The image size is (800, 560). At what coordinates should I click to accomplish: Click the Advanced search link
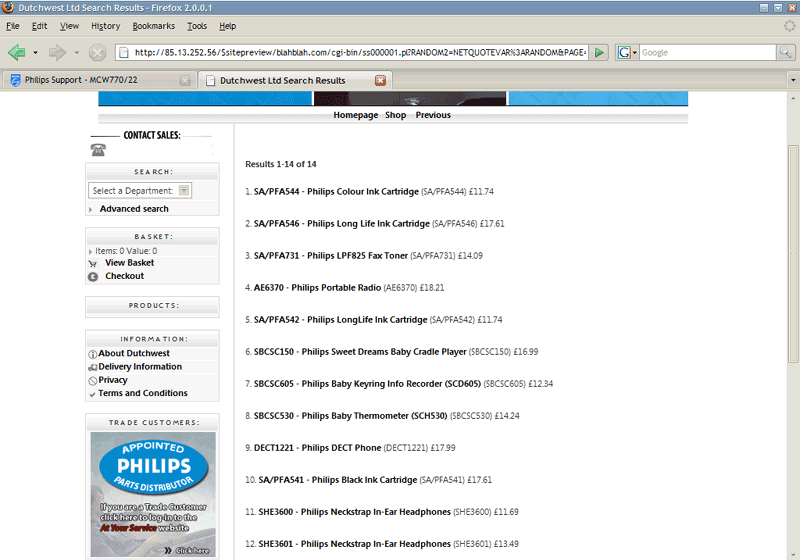(134, 209)
